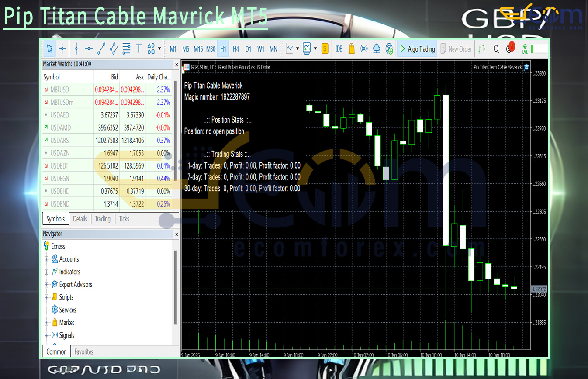Click the chart templates icon
This screenshot has width=588, height=379.
pyautogui.click(x=307, y=49)
